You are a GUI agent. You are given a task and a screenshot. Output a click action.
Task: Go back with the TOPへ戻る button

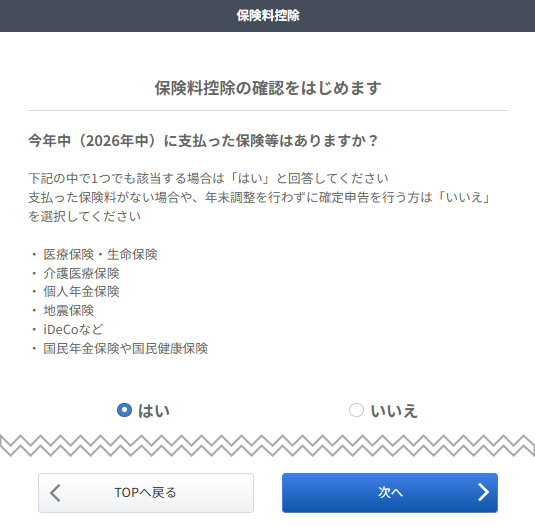146,492
